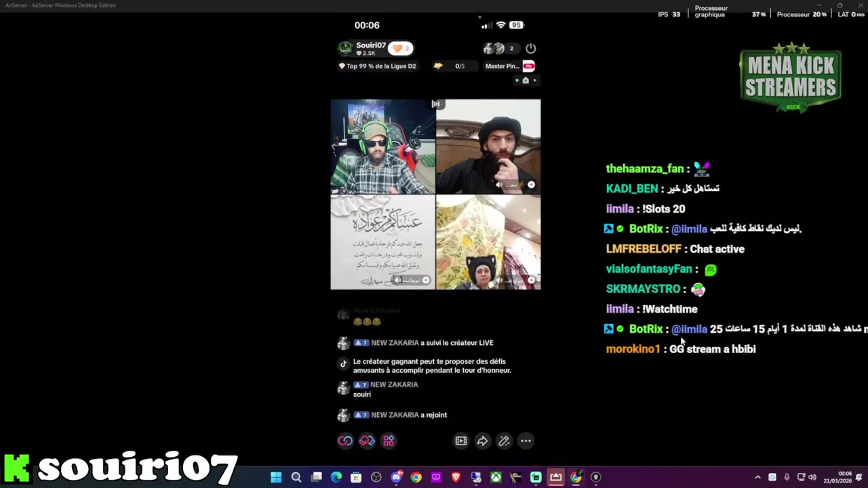
Task: Switch to AirServer taskbar icon
Action: tap(556, 477)
